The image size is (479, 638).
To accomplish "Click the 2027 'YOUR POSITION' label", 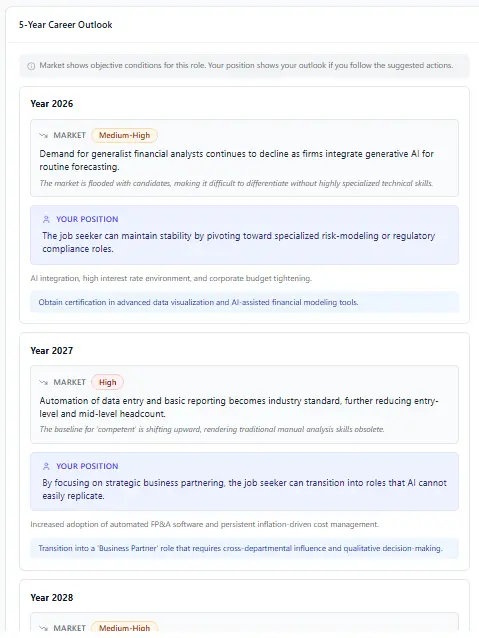I will pos(87,466).
